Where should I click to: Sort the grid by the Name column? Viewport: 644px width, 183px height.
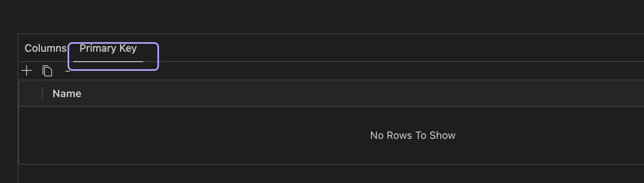[67, 93]
